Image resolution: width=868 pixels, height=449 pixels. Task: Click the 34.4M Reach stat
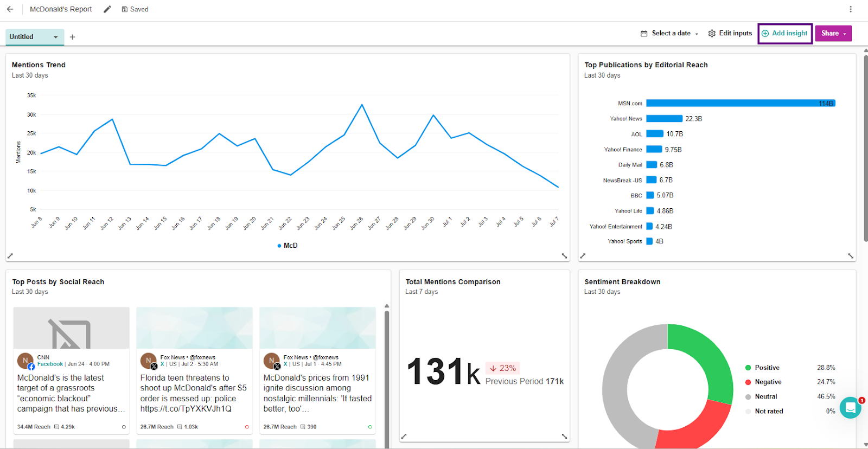click(x=34, y=427)
